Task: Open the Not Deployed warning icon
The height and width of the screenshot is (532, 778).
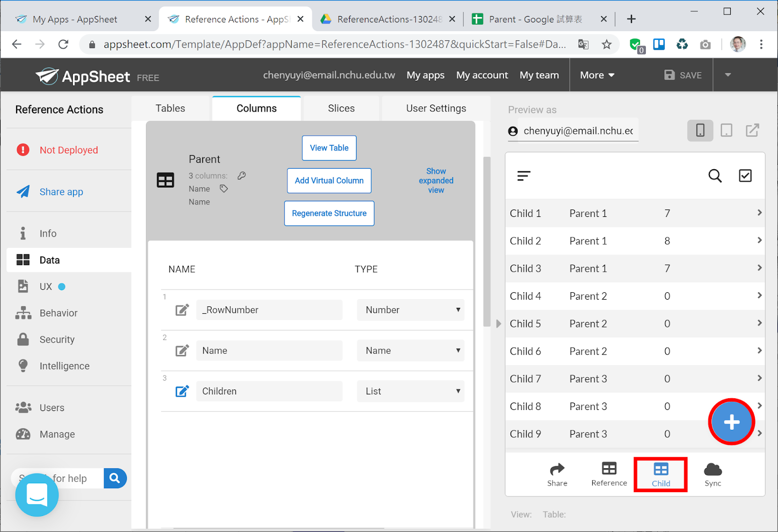Action: pos(23,150)
